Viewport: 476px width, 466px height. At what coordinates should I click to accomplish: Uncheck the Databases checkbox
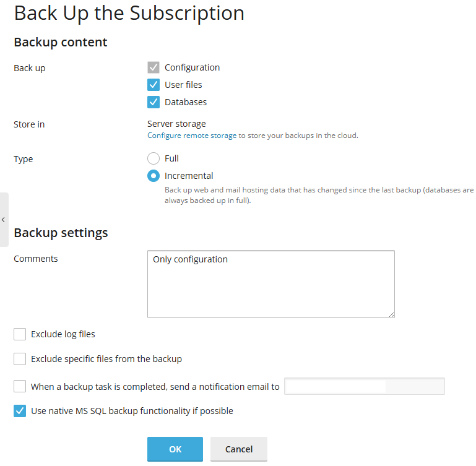click(x=154, y=102)
